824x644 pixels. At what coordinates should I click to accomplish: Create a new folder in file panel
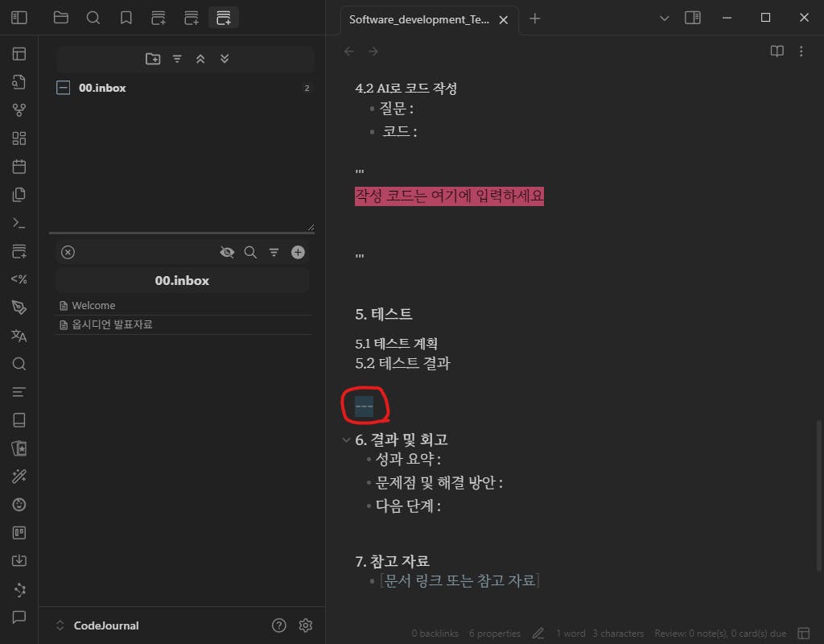(x=153, y=59)
